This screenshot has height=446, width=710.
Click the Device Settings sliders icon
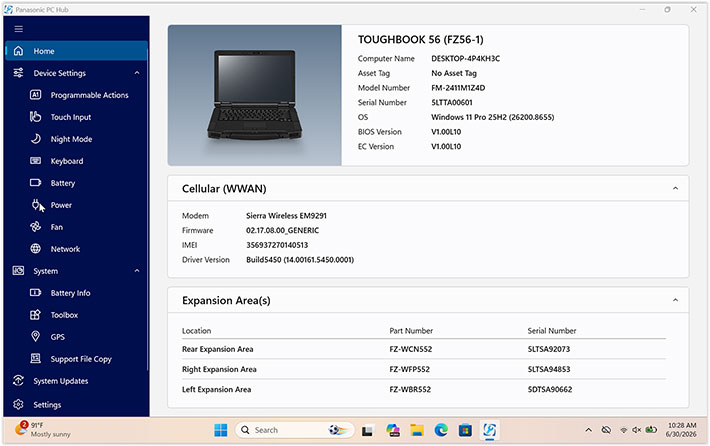click(x=19, y=73)
